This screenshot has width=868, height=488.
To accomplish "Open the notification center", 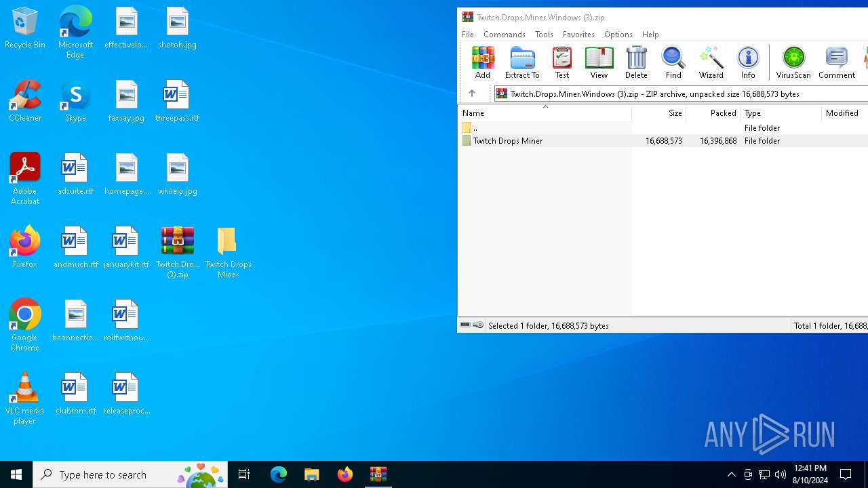I will pyautogui.click(x=846, y=474).
